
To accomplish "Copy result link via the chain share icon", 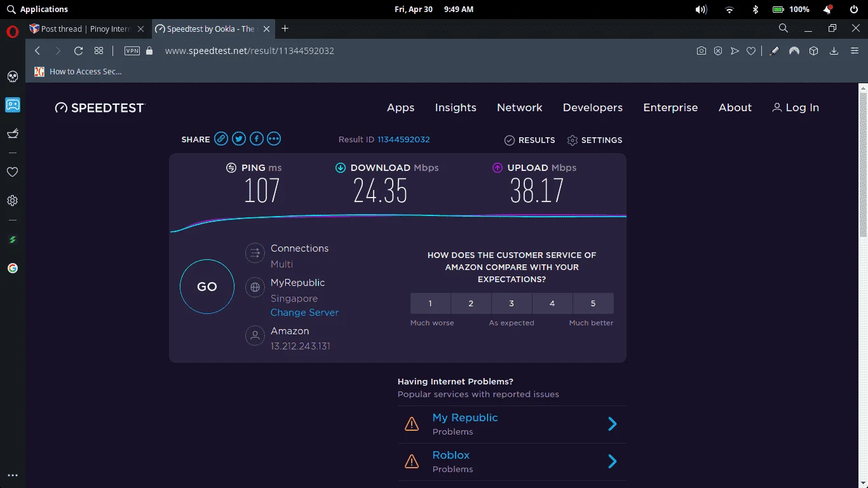I will click(x=221, y=139).
